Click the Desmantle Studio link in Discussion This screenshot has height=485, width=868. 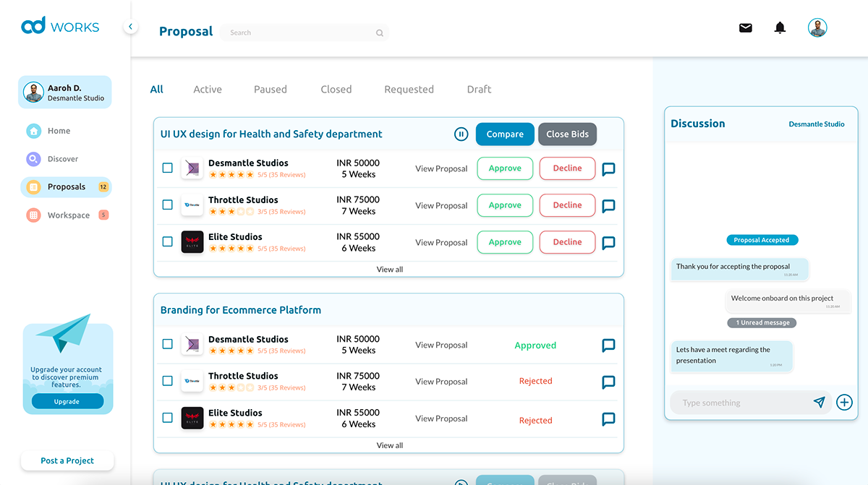[x=817, y=124]
